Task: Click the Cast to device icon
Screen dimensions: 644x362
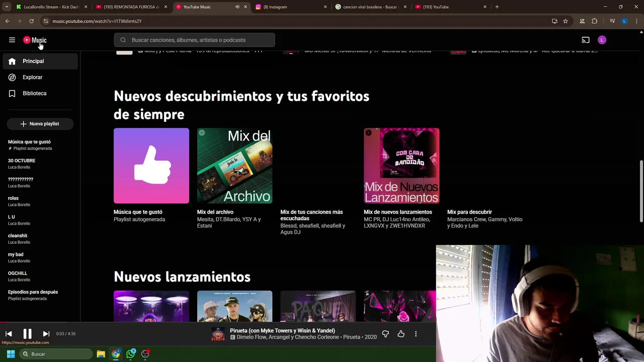Action: coord(586,40)
